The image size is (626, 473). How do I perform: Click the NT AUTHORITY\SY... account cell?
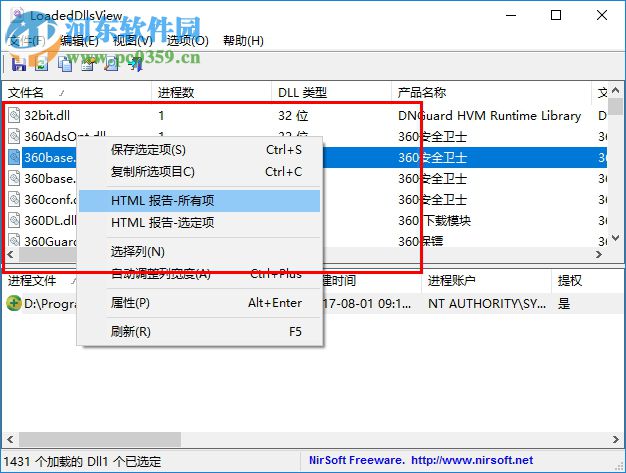(487, 304)
